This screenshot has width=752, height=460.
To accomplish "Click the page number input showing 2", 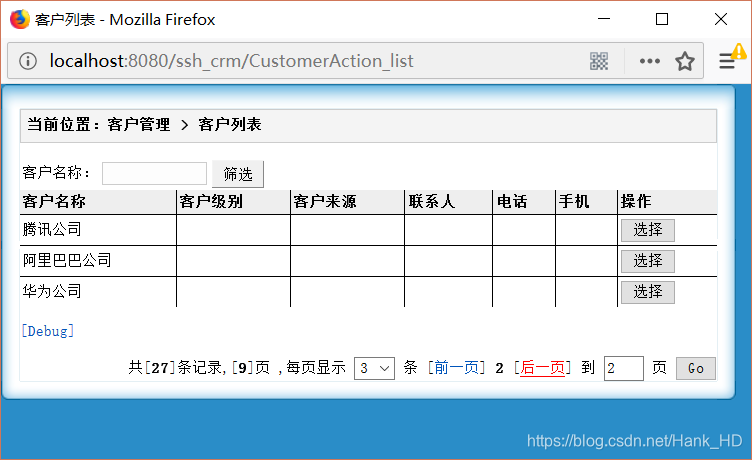I will pos(623,368).
